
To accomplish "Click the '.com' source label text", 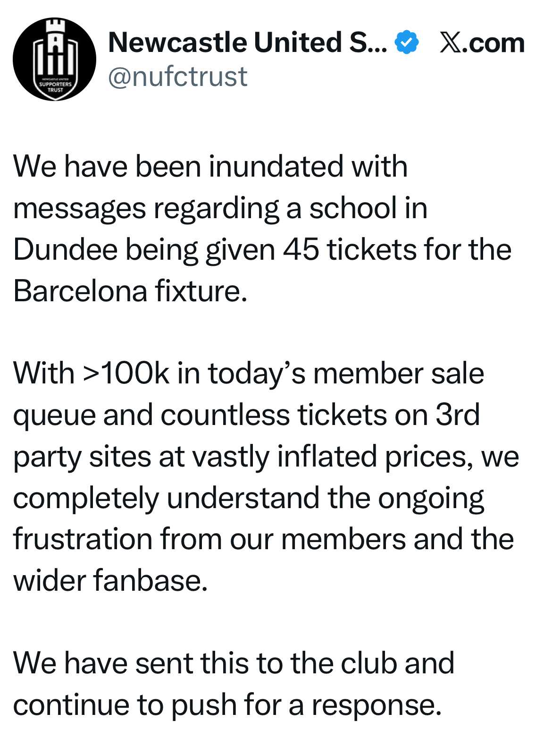I will [496, 43].
